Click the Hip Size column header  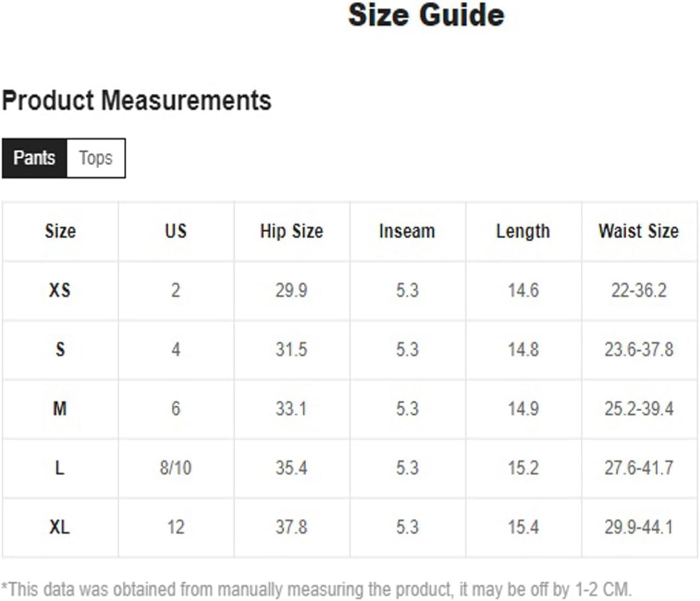point(292,231)
